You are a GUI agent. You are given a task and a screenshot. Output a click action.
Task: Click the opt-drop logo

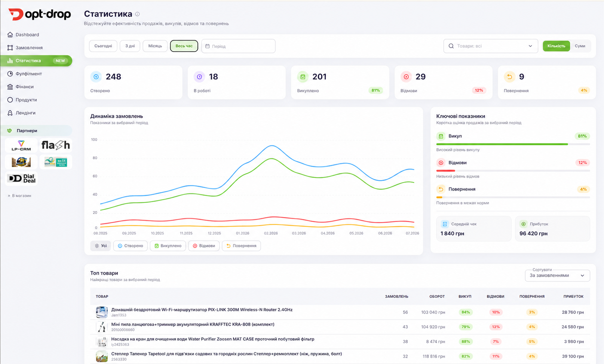tap(40, 15)
